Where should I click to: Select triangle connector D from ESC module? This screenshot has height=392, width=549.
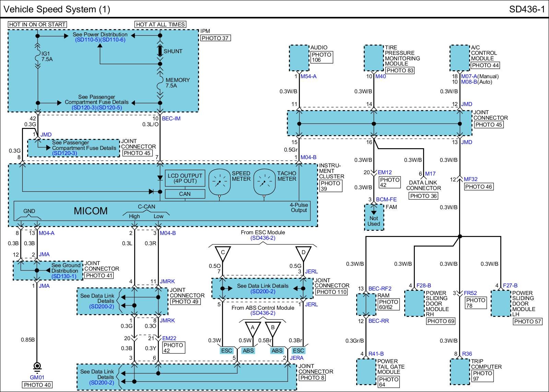pos(303,253)
